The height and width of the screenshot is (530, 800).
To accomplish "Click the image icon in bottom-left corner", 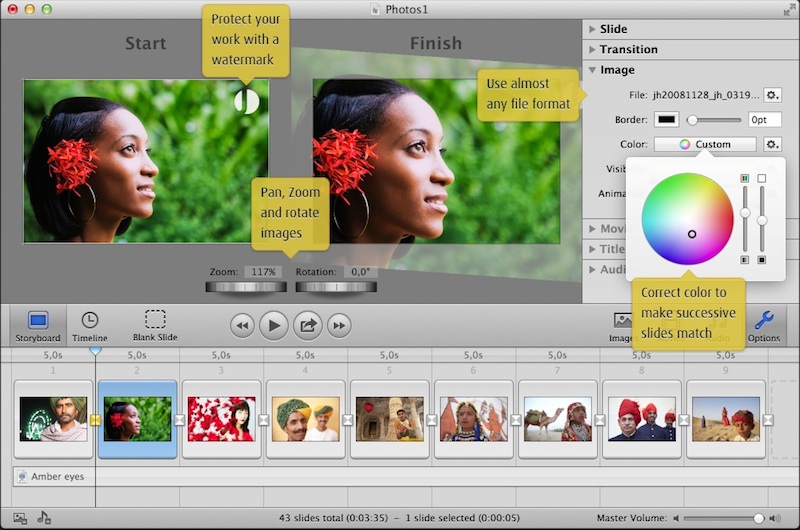I will [x=20, y=518].
